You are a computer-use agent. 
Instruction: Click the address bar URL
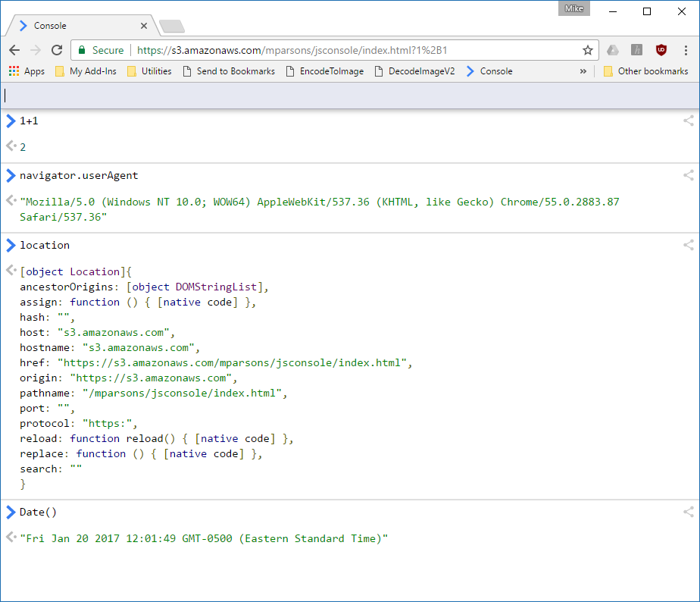[292, 50]
